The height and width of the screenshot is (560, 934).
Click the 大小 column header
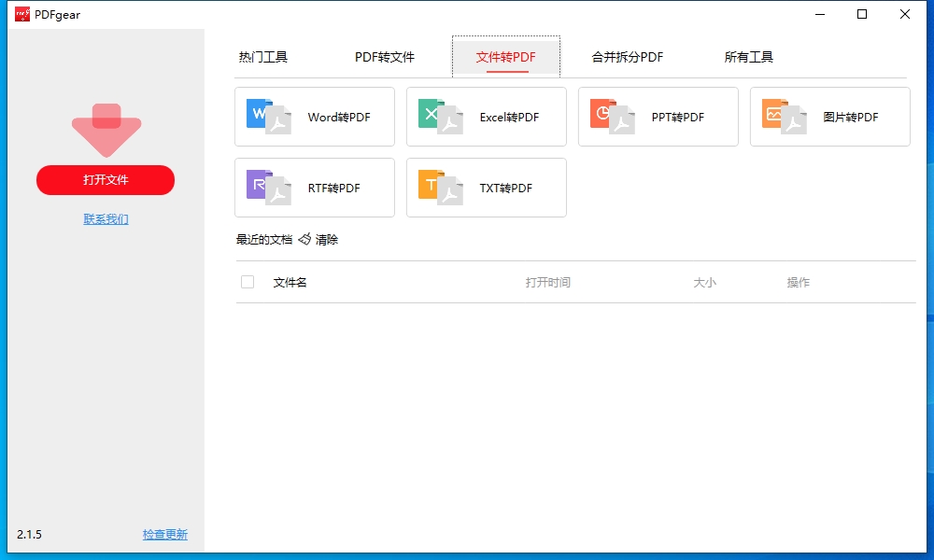point(704,282)
